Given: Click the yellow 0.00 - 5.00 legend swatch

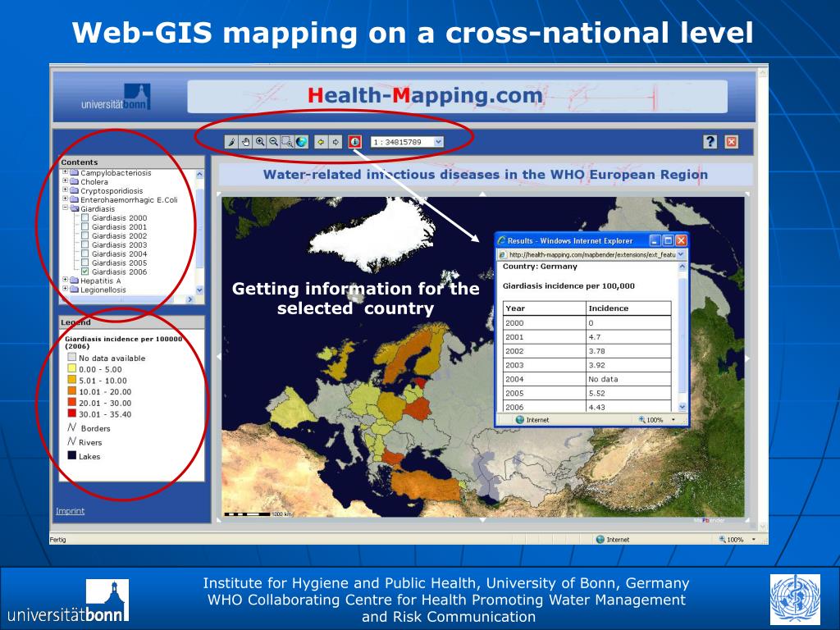Looking at the screenshot, I should tap(72, 368).
